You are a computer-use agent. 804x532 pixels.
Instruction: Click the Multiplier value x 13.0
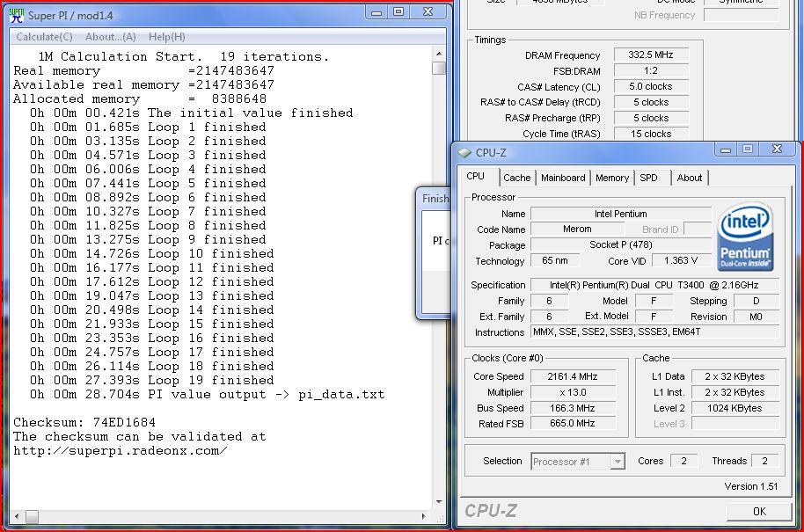pos(573,392)
